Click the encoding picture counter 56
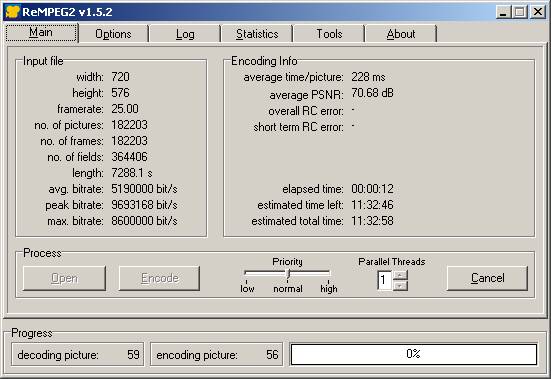Viewport: 551px width, 379px height. click(x=272, y=355)
